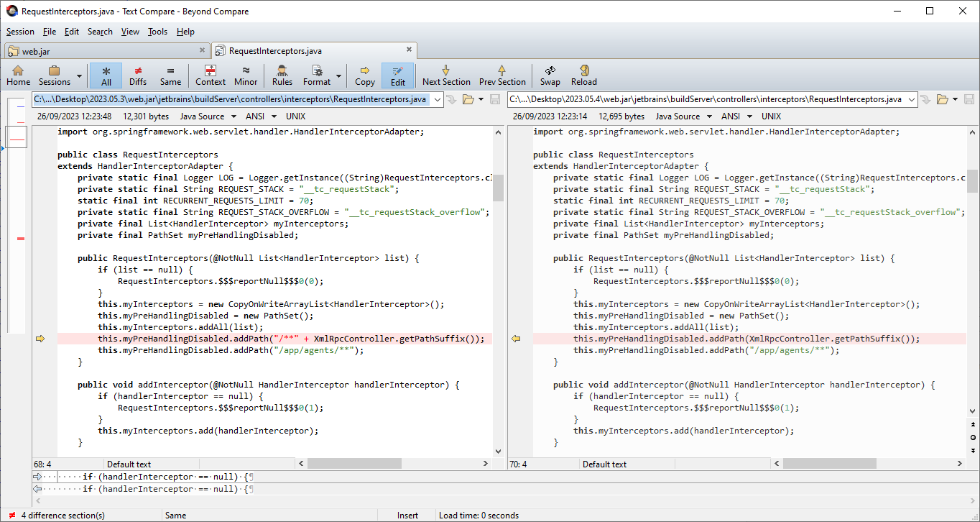This screenshot has width=980, height=522.
Task: Open the Search menu
Action: pyautogui.click(x=100, y=32)
